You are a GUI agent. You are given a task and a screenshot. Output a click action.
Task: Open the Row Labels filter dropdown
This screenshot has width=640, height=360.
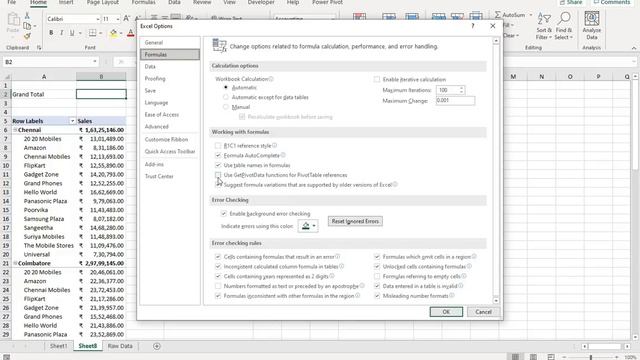click(x=72, y=121)
